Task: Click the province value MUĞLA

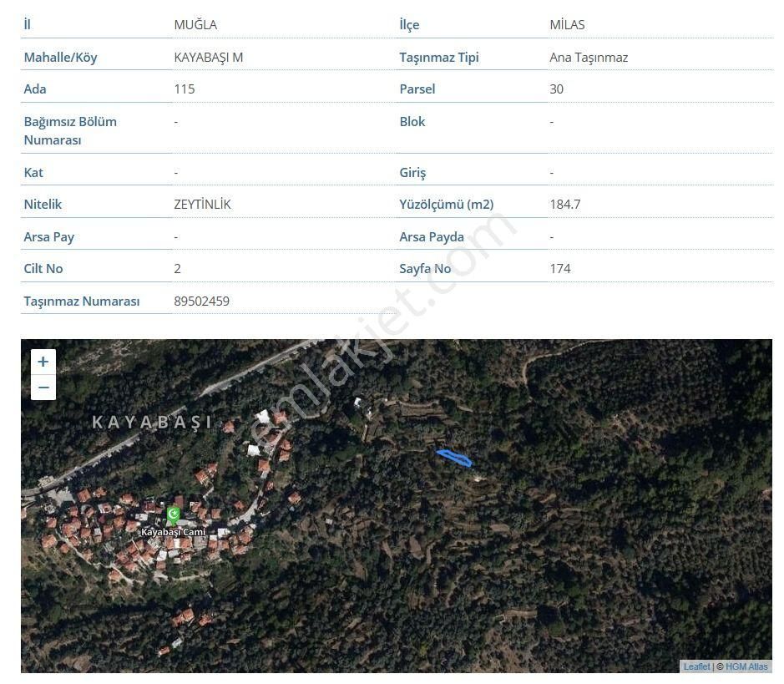Action: tap(195, 25)
